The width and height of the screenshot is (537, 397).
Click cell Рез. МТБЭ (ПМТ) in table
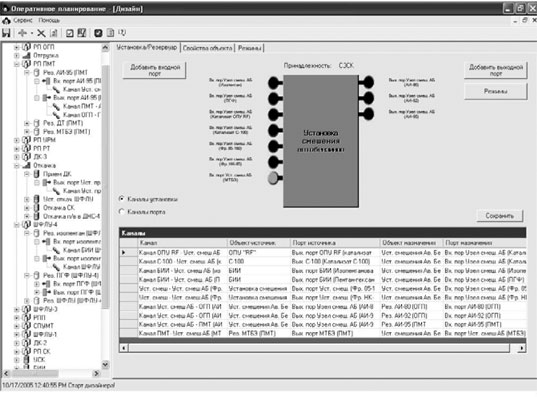click(x=259, y=333)
